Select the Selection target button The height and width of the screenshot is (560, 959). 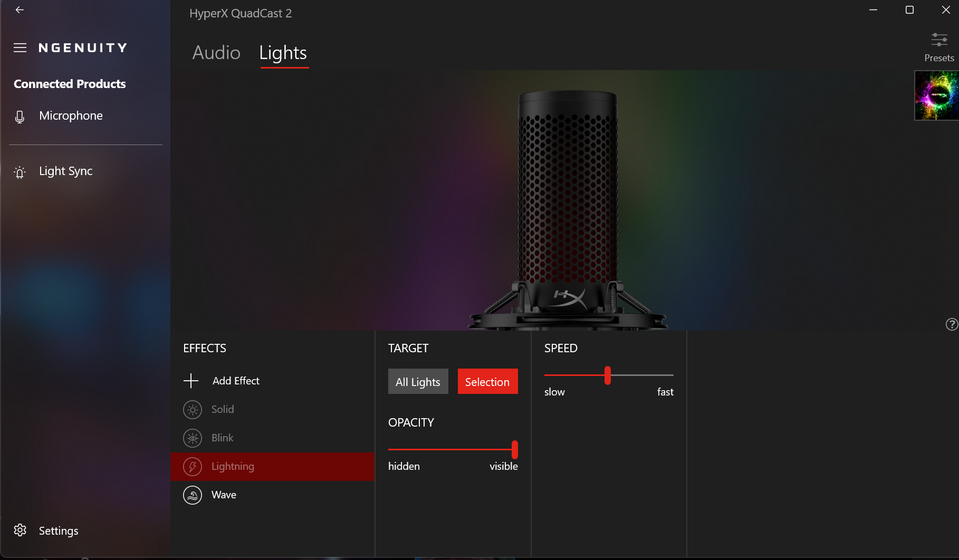488,381
